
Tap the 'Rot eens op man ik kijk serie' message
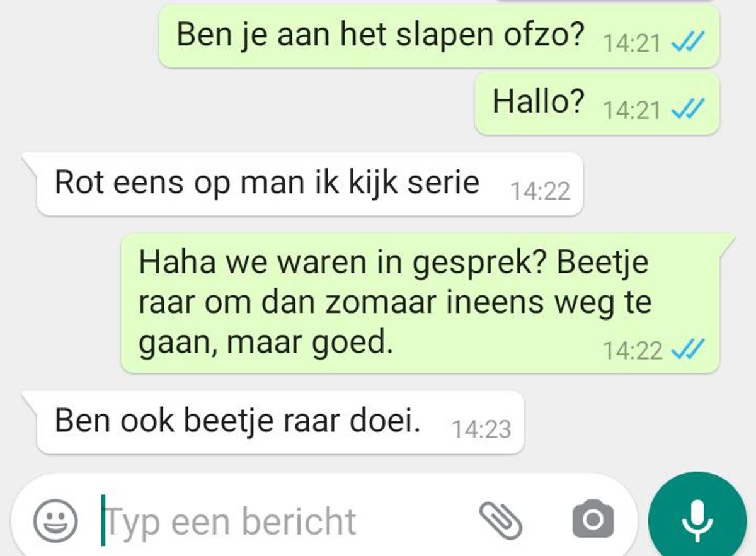302,184
